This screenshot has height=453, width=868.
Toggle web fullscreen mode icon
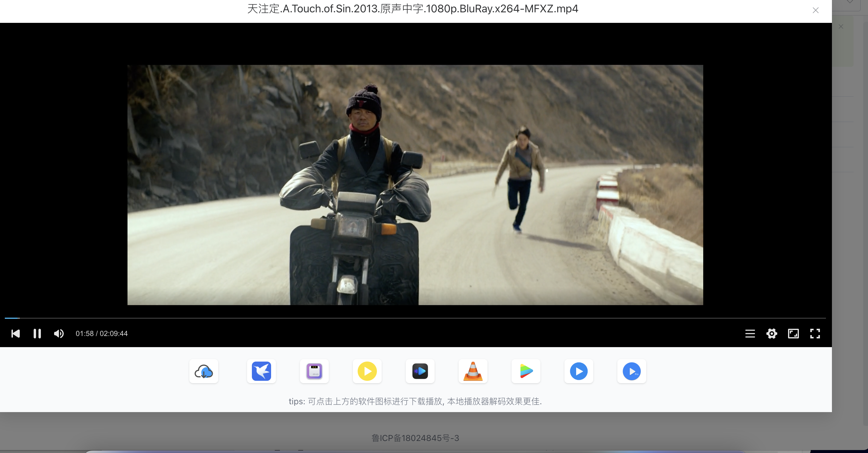tap(793, 334)
